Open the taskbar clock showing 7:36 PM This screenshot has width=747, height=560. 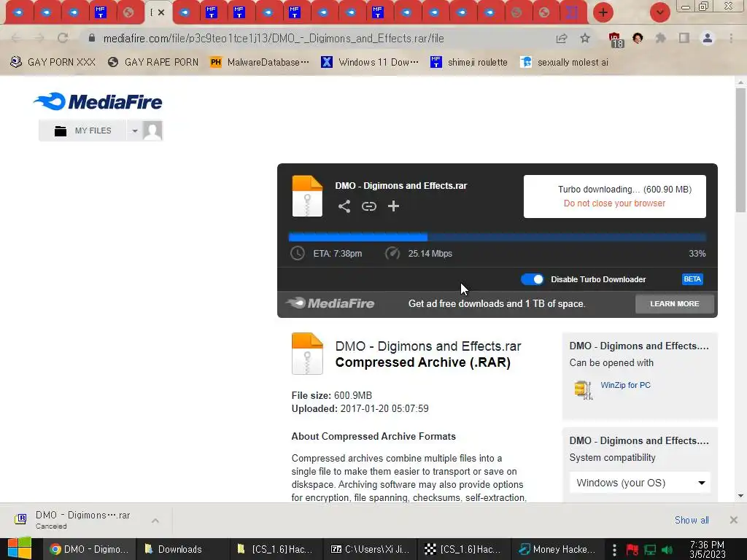pos(708,549)
